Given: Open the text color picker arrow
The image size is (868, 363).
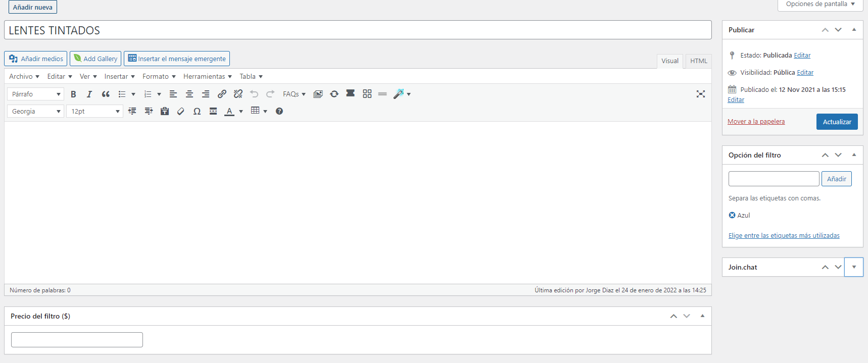Looking at the screenshot, I should point(241,111).
